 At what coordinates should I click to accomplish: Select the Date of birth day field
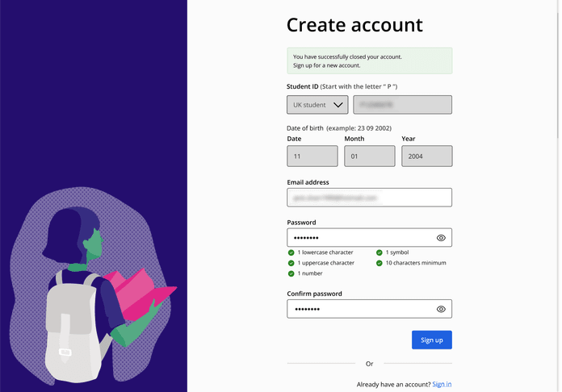(x=312, y=156)
